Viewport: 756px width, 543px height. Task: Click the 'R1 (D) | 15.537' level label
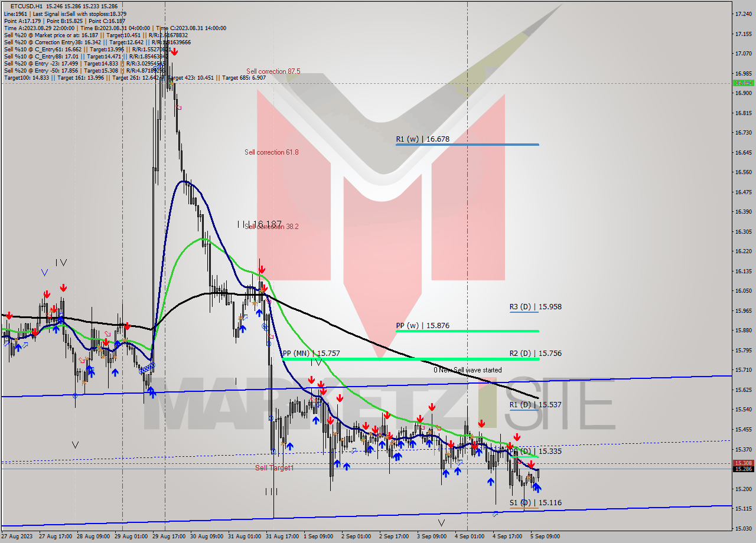click(x=536, y=405)
